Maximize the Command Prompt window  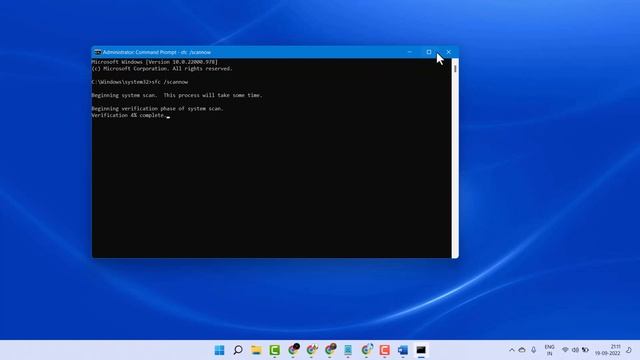point(429,52)
